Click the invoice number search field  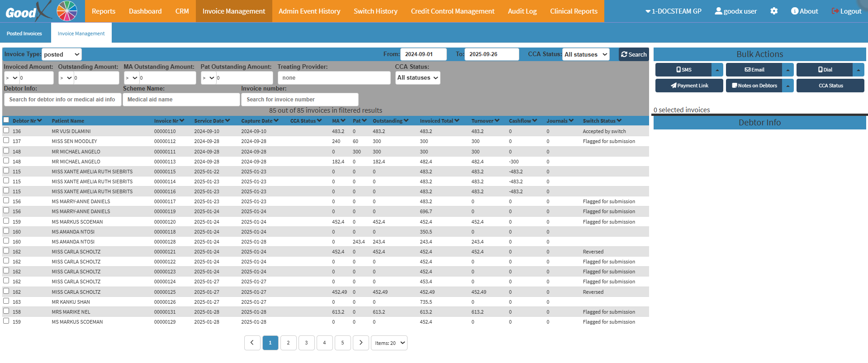click(299, 100)
